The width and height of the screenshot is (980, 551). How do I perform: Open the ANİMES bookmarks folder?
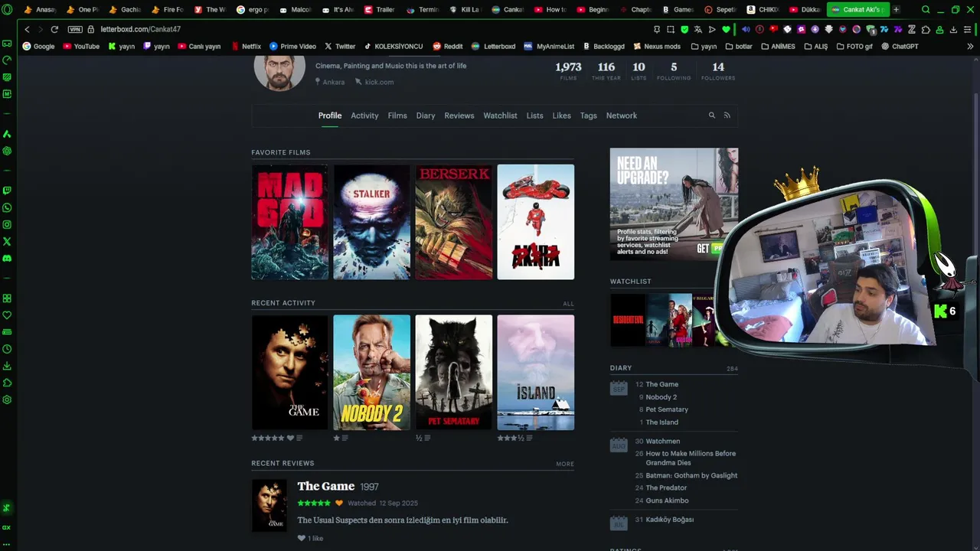778,46
